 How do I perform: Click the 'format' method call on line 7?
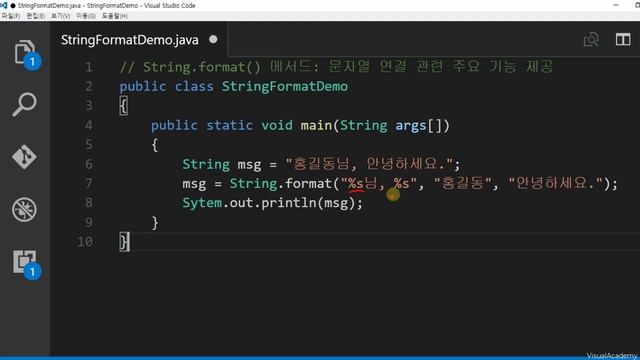click(308, 183)
